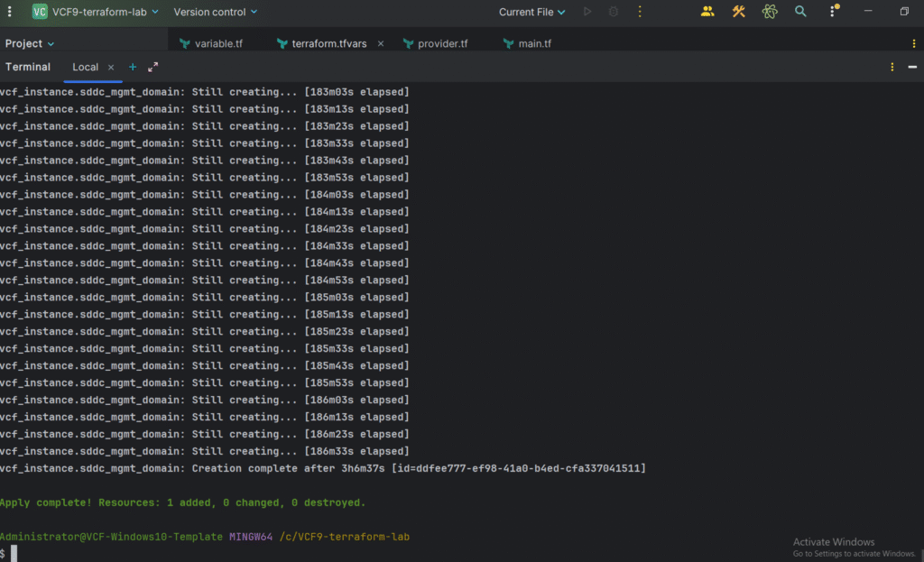Open the Project view dropdown
This screenshot has height=562, width=924.
(x=30, y=43)
